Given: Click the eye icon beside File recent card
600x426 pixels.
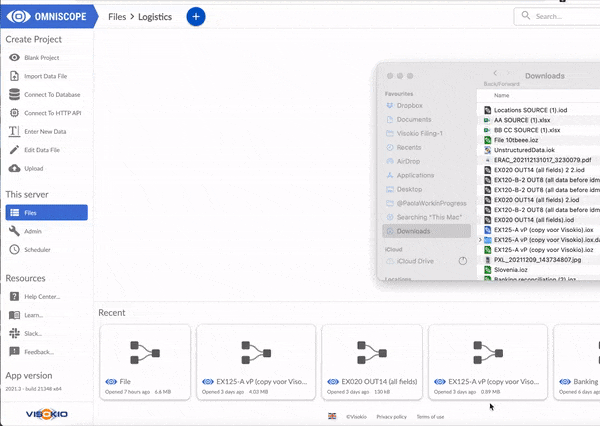Looking at the screenshot, I should (x=111, y=382).
